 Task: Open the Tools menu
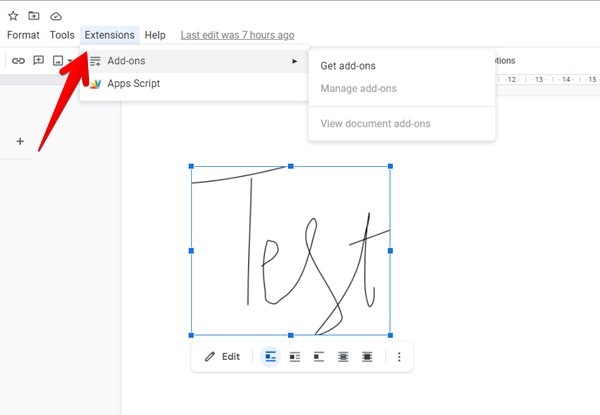(x=62, y=35)
